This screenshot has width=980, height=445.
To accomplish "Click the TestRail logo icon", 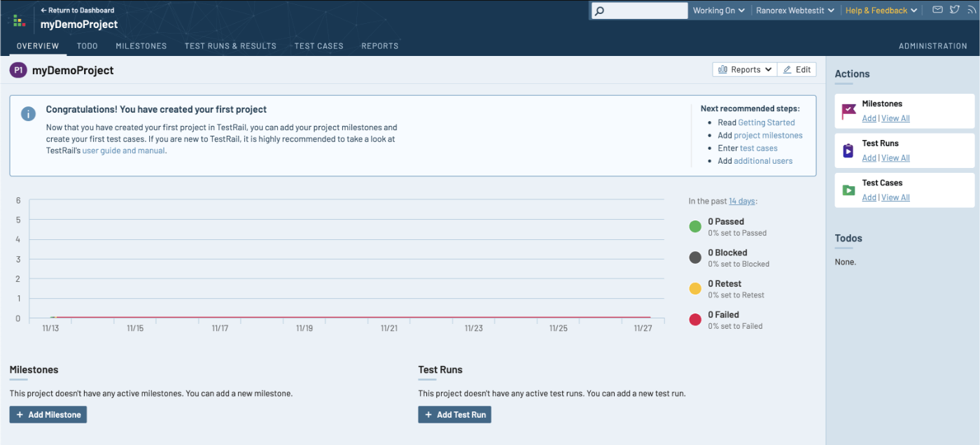I will click(20, 21).
